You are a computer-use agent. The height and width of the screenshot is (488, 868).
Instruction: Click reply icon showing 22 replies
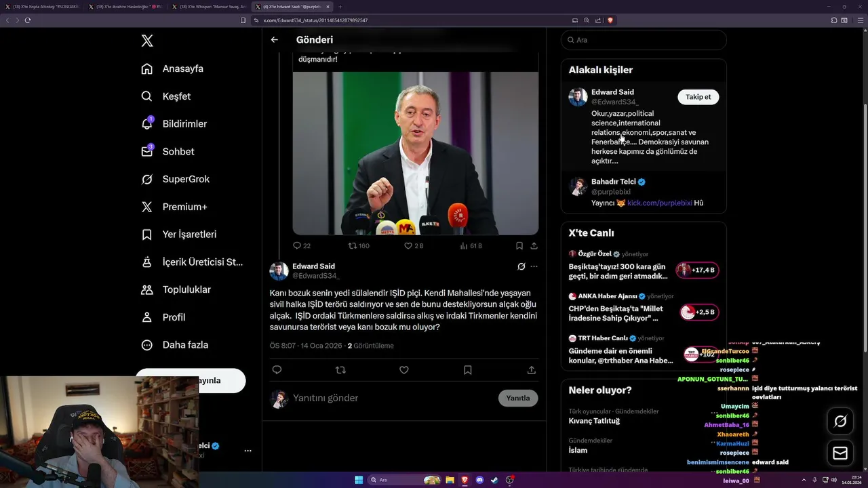pyautogui.click(x=297, y=245)
